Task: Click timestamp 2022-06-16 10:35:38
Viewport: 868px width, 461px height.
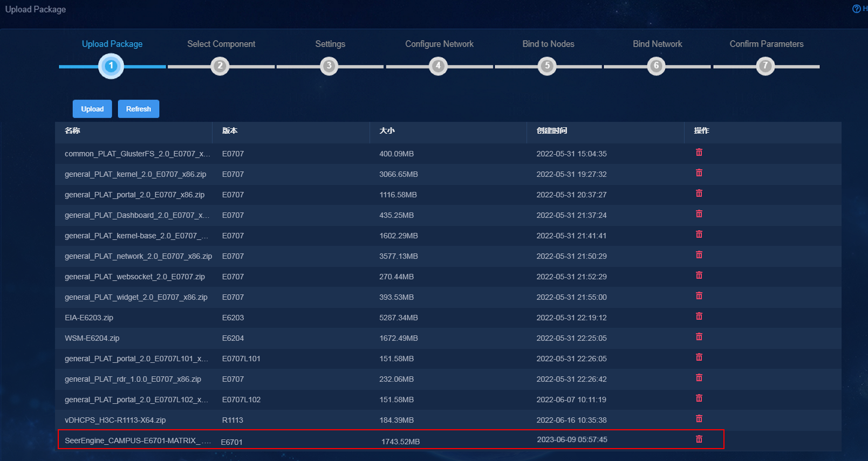Action: point(571,420)
